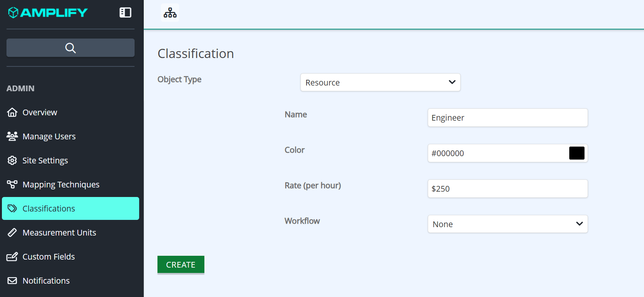Click the Manage Users people icon
Viewport: 644px width, 297px height.
coord(12,136)
